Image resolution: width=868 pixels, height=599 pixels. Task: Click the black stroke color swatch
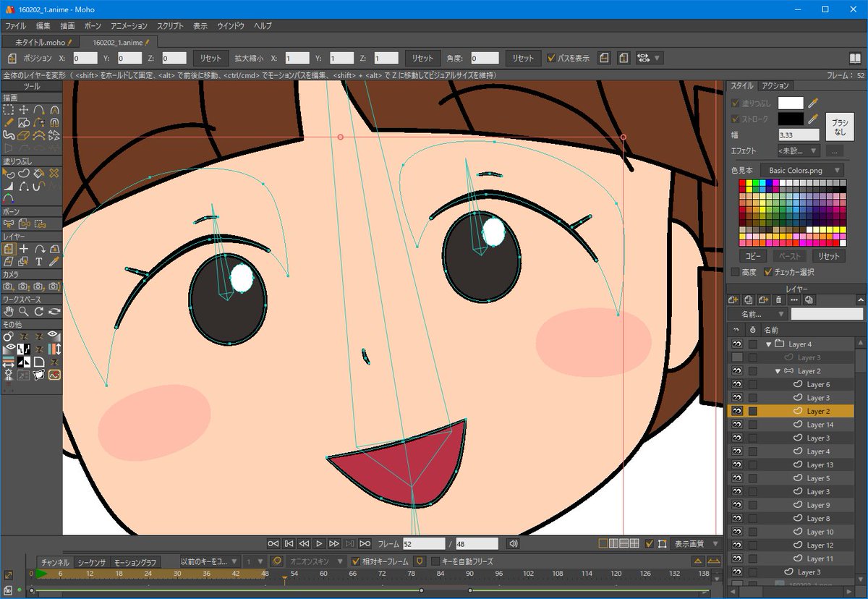[791, 118]
